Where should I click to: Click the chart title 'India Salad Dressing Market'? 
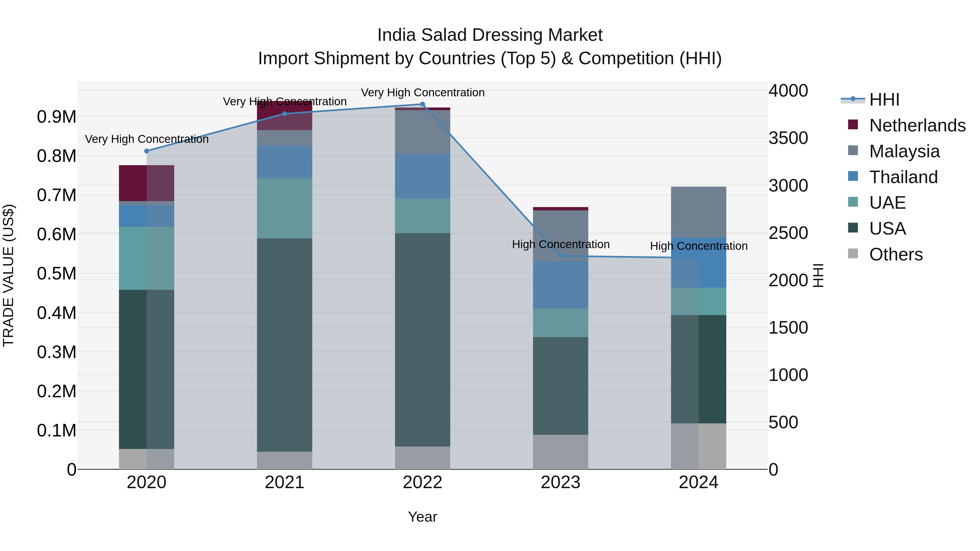[490, 35]
